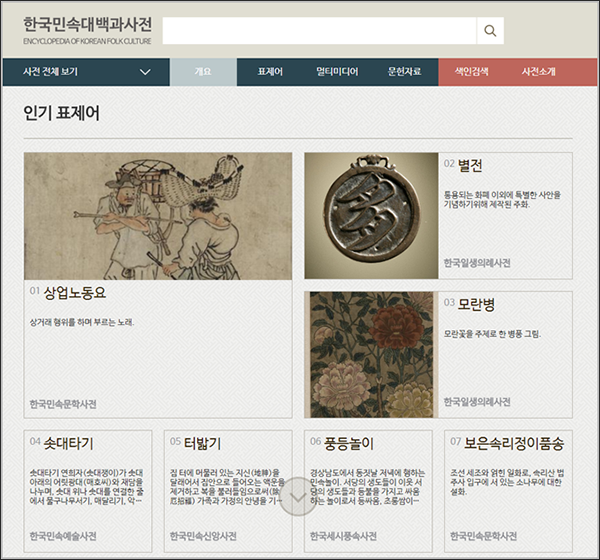Click the 인기 표제어 heading
The image size is (600, 560).
pyautogui.click(x=61, y=113)
